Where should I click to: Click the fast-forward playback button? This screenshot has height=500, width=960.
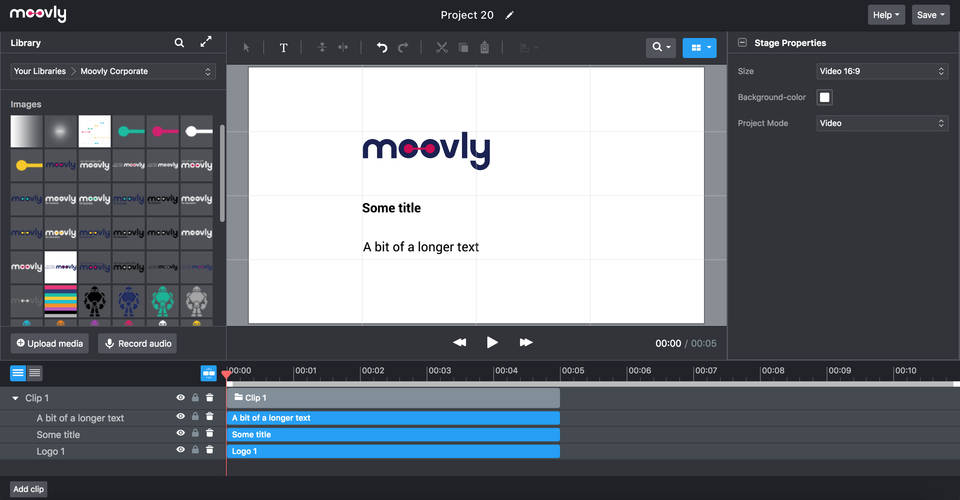tap(526, 342)
